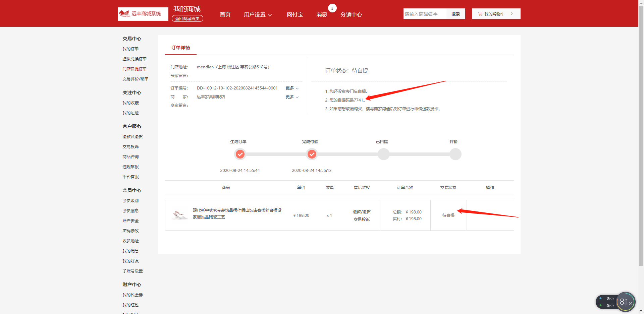Open 门店自提订单 in sidebar
The height and width of the screenshot is (314, 644).
tap(135, 69)
